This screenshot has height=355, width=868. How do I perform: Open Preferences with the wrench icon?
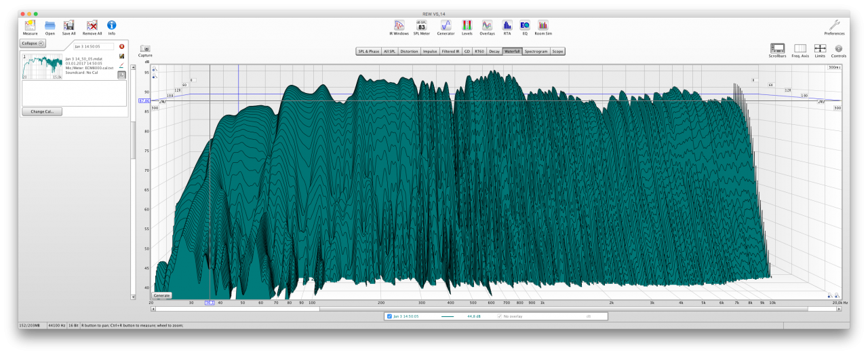click(x=834, y=26)
